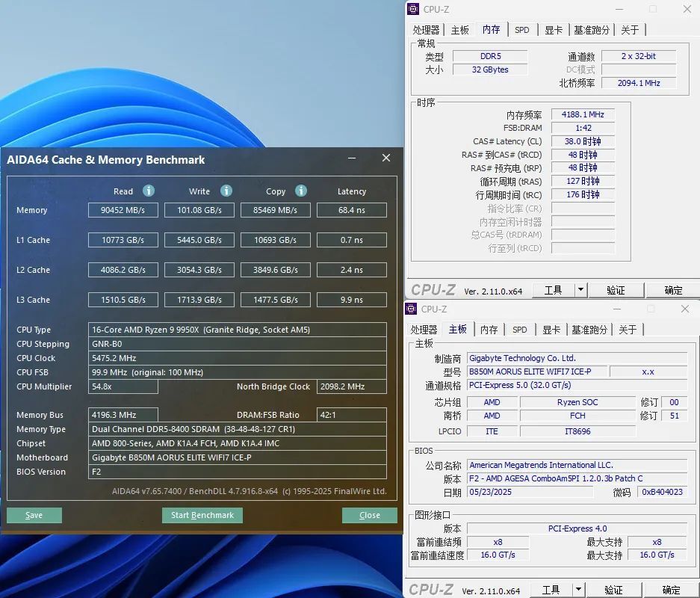700x598 pixels.
Task: Click the DDR5 memory type field in CPU-Z
Action: coord(490,56)
